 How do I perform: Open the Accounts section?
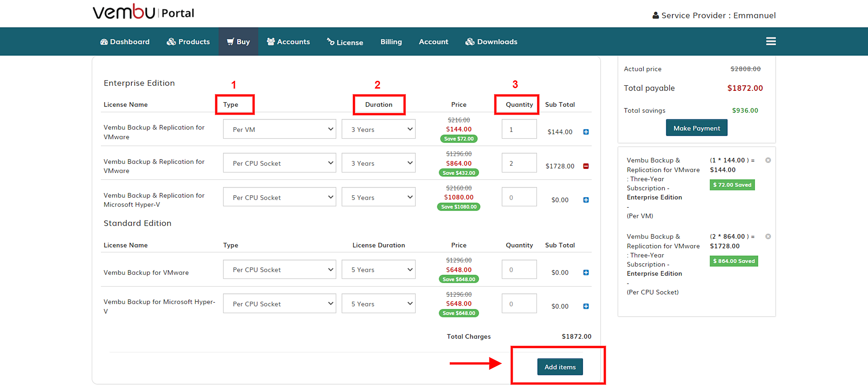288,42
